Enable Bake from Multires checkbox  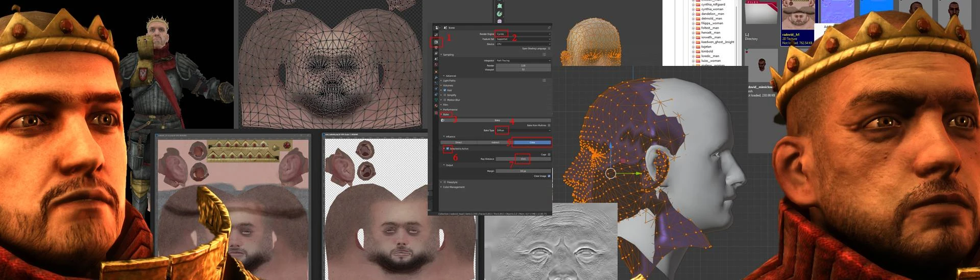tap(549, 125)
